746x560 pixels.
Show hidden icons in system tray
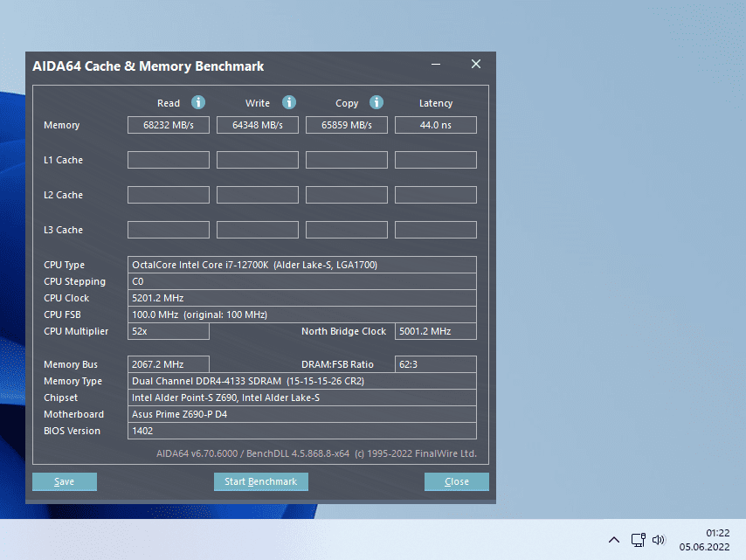point(614,540)
